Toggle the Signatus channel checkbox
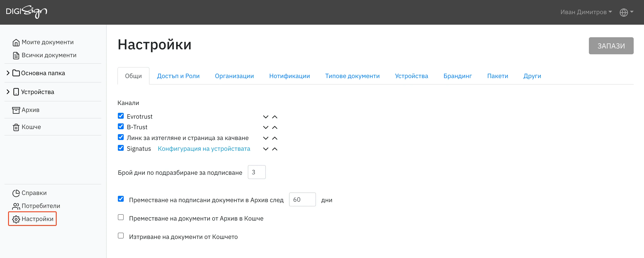The height and width of the screenshot is (258, 644). click(121, 148)
